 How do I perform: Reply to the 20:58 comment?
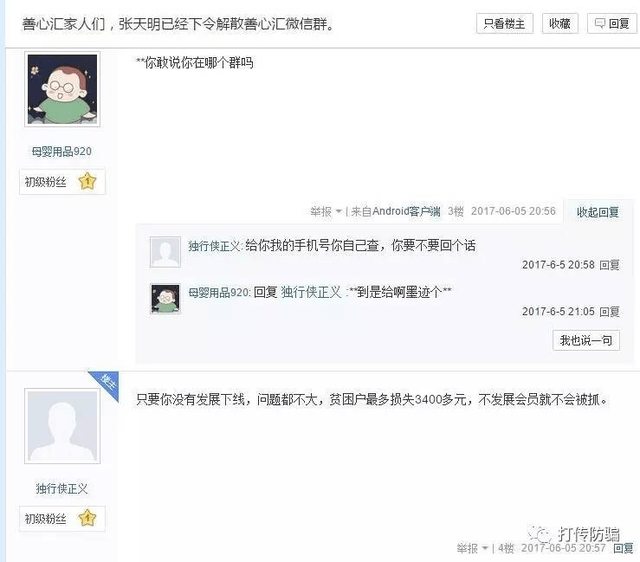click(609, 265)
